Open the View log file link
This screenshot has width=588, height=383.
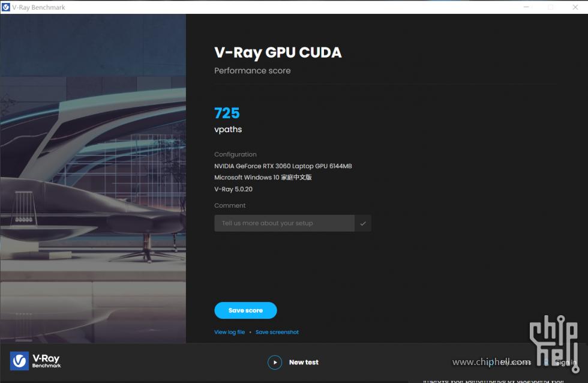coord(229,331)
